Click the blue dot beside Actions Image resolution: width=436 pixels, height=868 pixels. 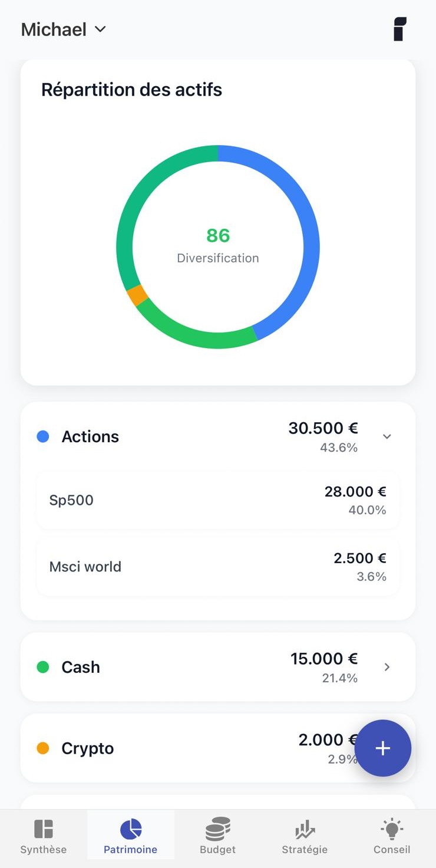click(43, 437)
